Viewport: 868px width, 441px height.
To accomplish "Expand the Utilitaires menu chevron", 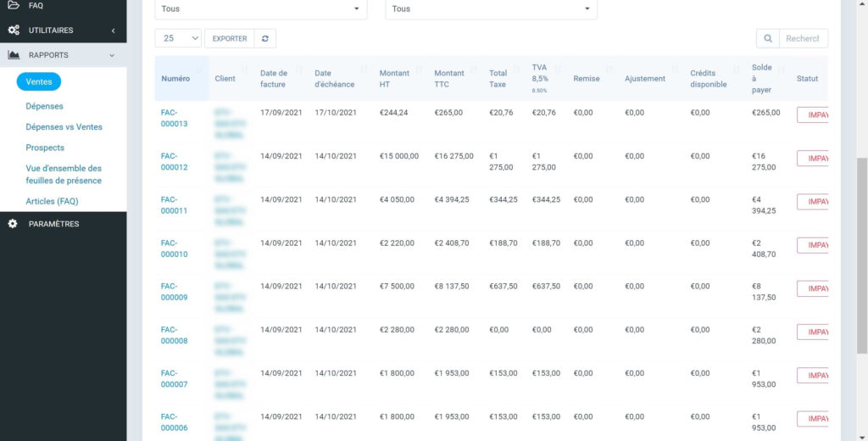I will click(113, 31).
